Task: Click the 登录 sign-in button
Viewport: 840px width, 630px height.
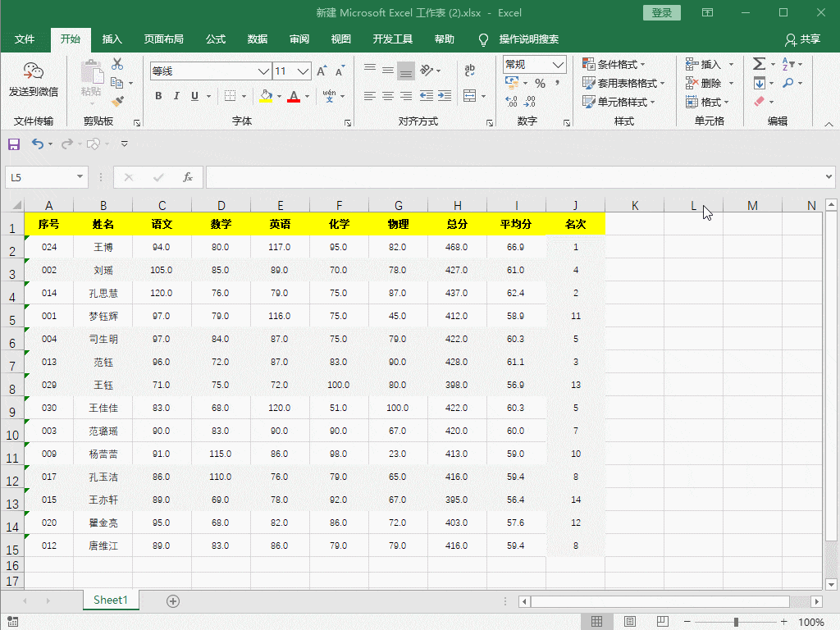Action: tap(662, 13)
